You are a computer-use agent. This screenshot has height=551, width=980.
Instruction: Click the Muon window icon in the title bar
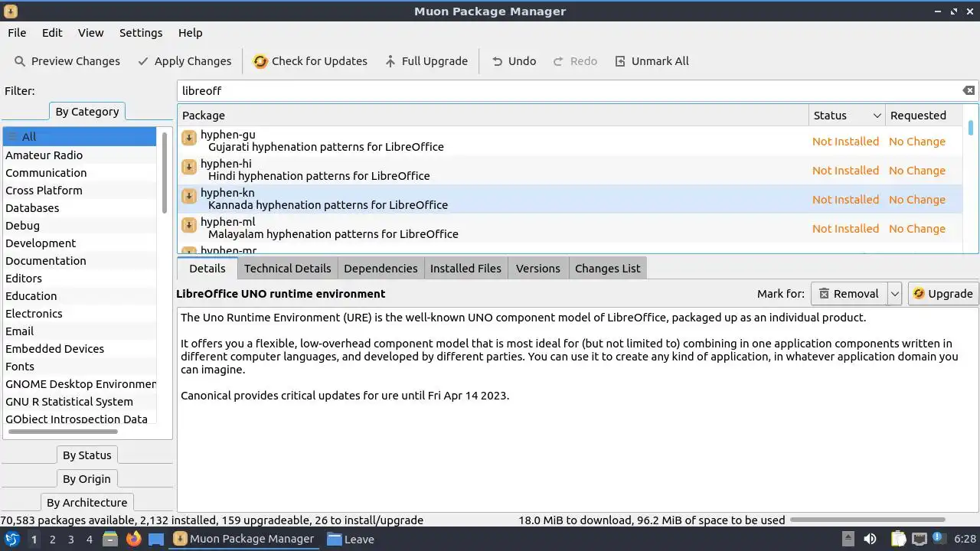click(x=10, y=11)
